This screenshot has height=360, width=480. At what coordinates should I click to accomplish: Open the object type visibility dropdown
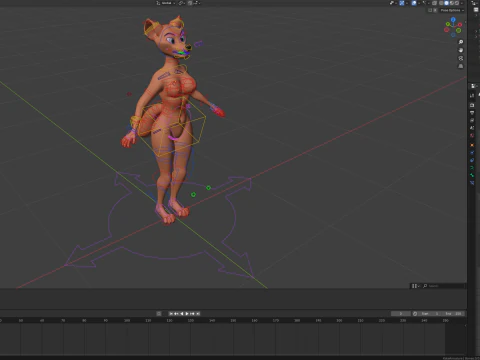393,3
